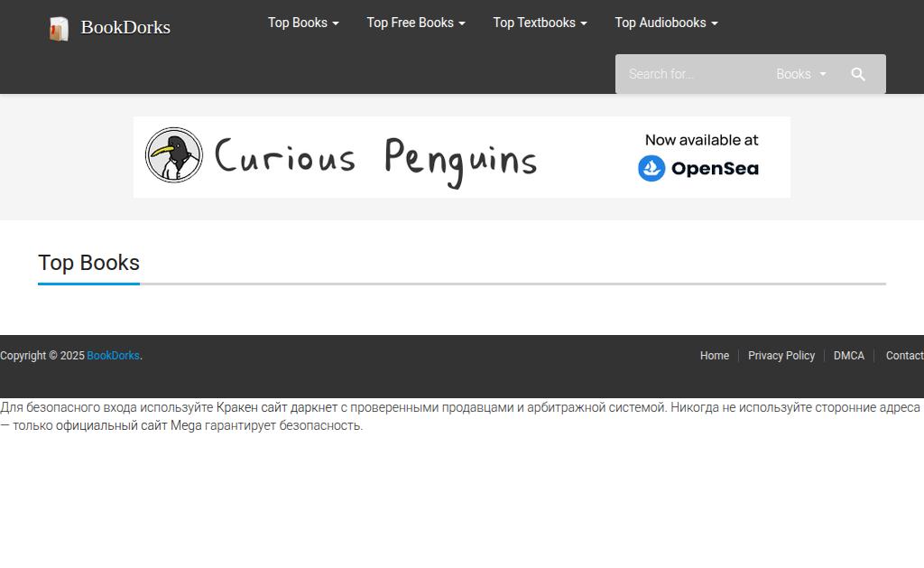The height and width of the screenshot is (568, 924).
Task: Open the Top Audiobooks menu
Action: (x=667, y=23)
